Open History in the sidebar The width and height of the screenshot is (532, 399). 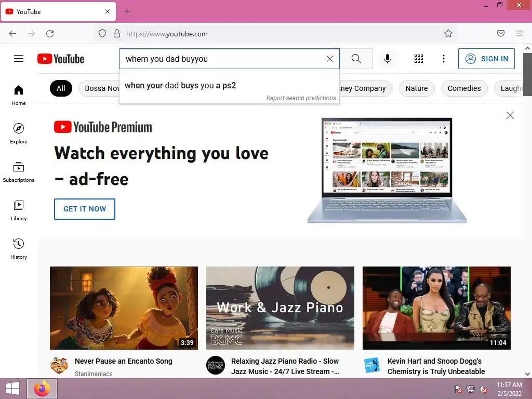[19, 249]
